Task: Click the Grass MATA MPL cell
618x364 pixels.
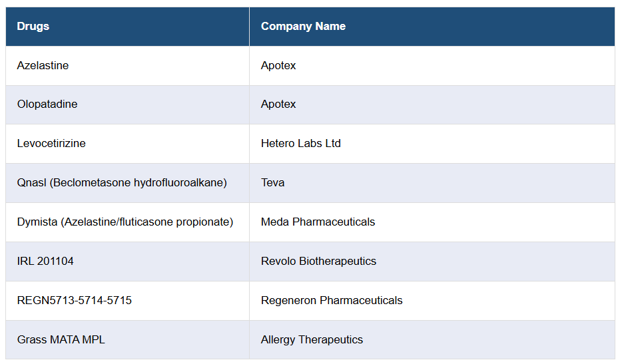Action: 61,339
